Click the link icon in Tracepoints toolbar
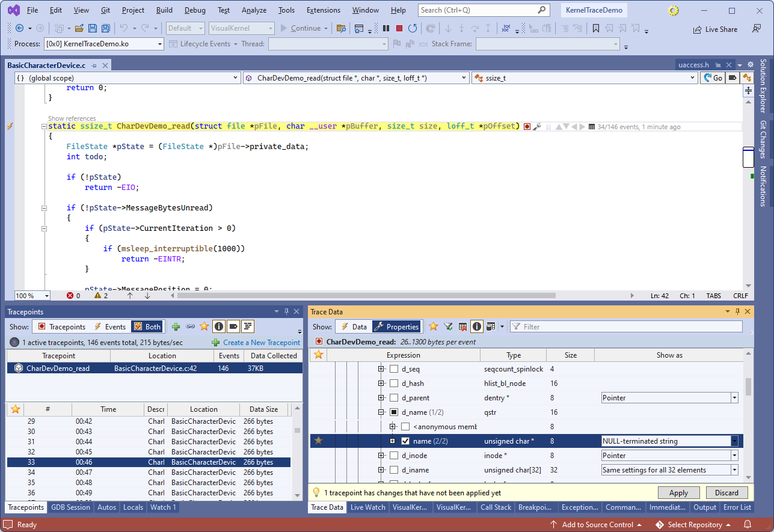The image size is (774, 532). 190,326
